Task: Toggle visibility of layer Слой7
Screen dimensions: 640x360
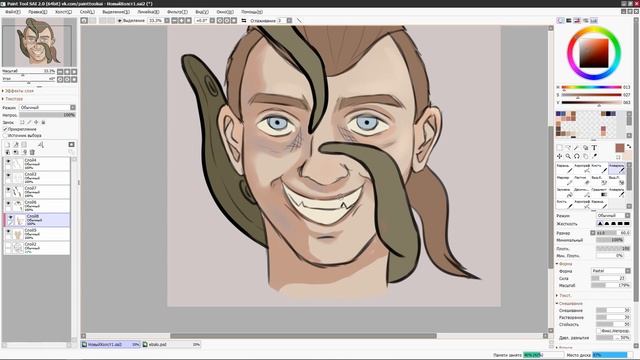Action: pyautogui.click(x=8, y=189)
